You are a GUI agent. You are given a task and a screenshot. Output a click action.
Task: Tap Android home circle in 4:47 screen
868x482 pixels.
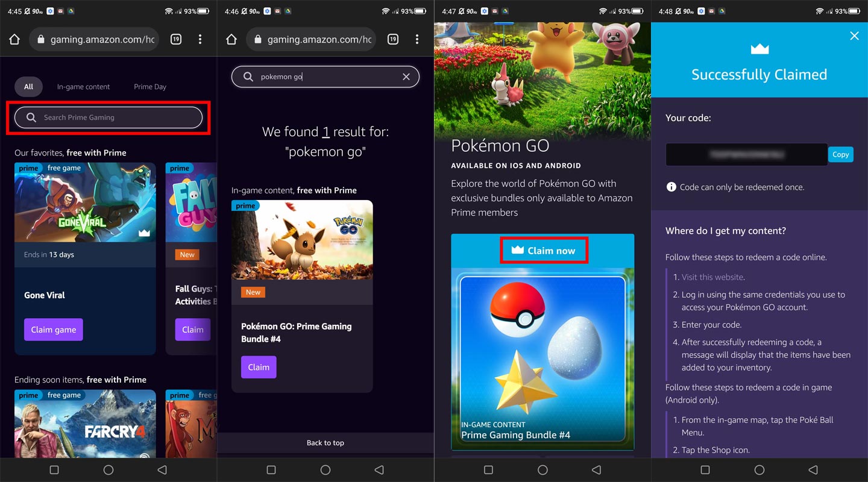coord(542,470)
